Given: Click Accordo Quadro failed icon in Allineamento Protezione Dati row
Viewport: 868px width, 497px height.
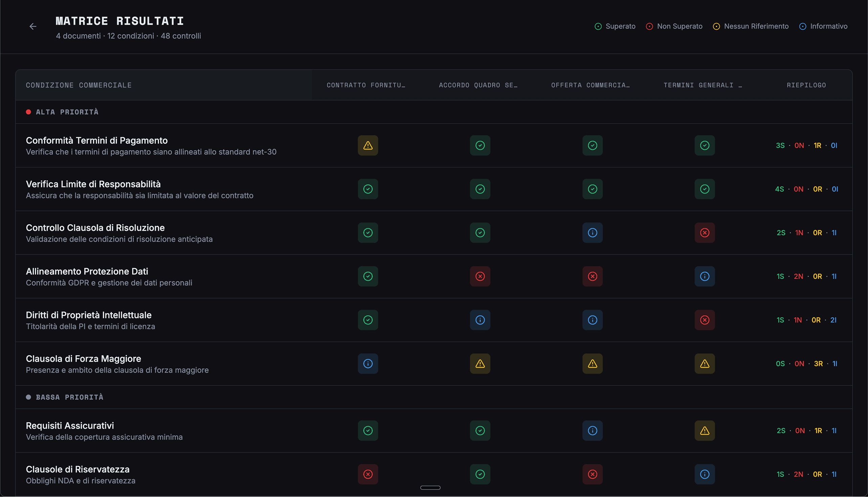Looking at the screenshot, I should (x=480, y=276).
